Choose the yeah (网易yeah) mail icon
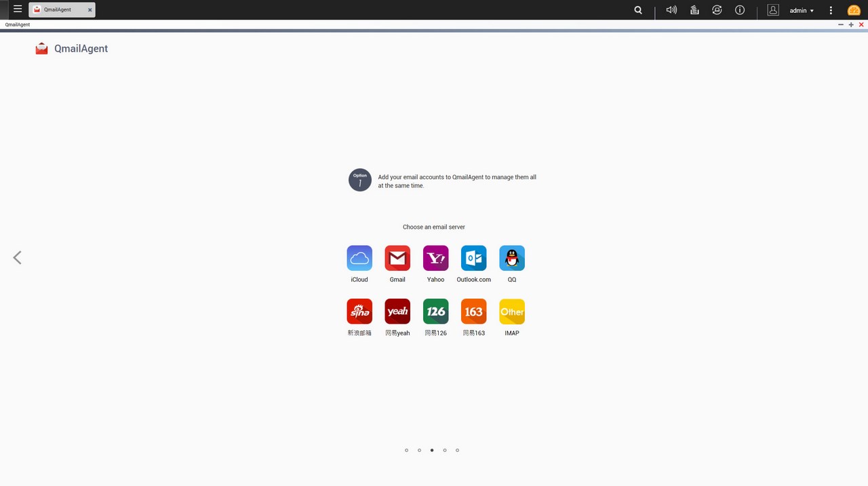 [397, 312]
